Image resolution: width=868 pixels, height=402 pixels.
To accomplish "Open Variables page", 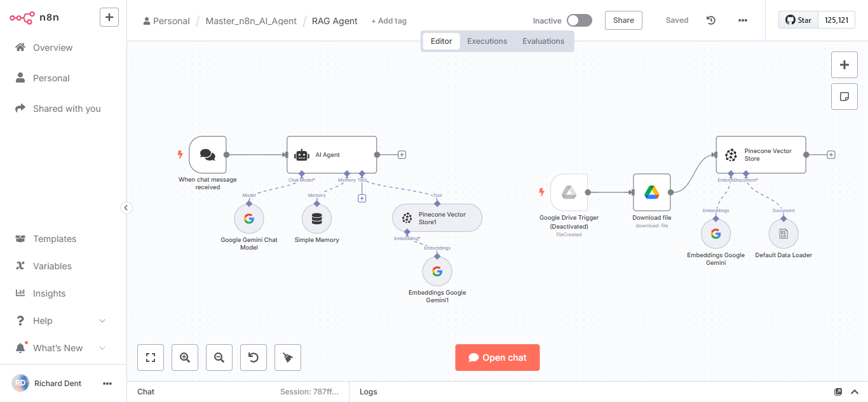I will click(52, 266).
